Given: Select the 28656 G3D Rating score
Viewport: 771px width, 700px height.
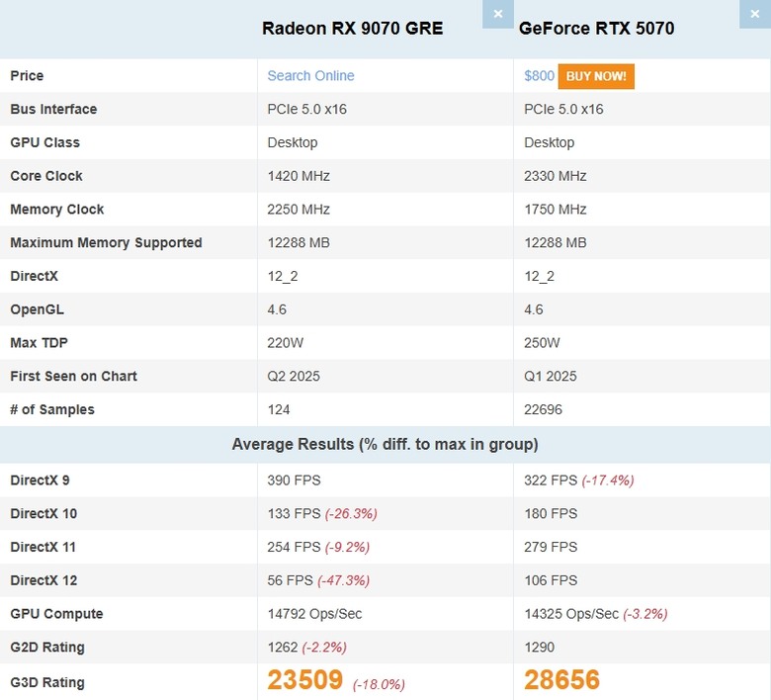Looking at the screenshot, I should [x=562, y=680].
